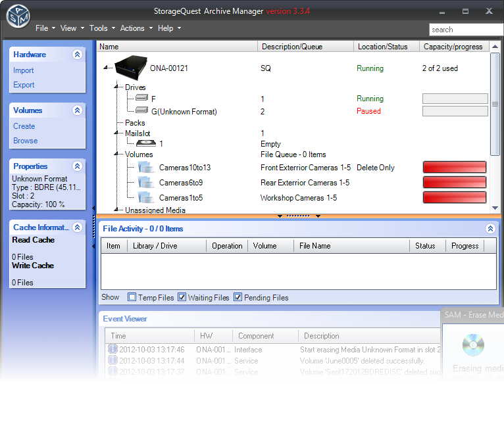Click the red capacity bar for Cameras10to13
Image resolution: width=504 pixels, height=428 pixels.
455,167
